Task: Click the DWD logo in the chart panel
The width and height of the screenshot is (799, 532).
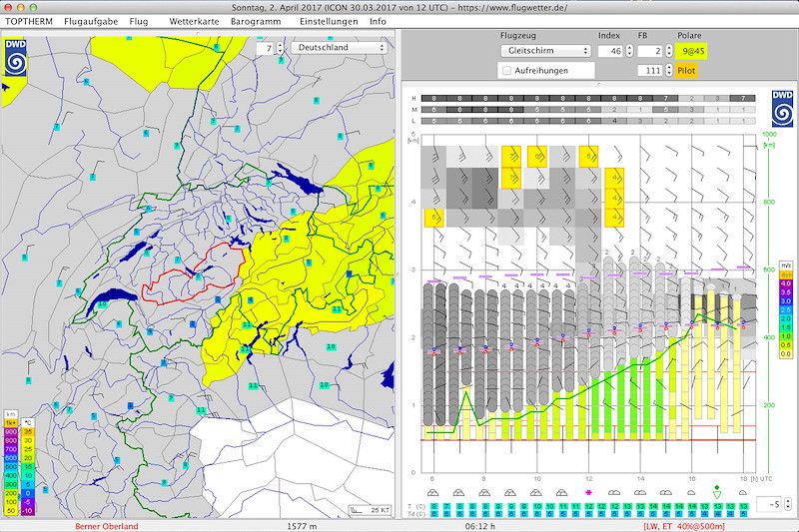Action: pyautogui.click(x=782, y=109)
